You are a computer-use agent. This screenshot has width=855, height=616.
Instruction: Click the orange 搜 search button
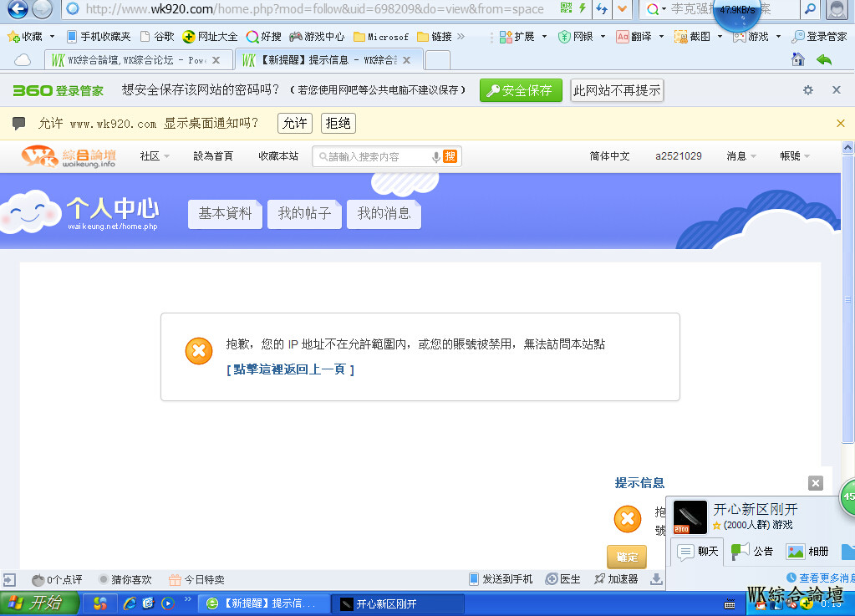[x=450, y=156]
